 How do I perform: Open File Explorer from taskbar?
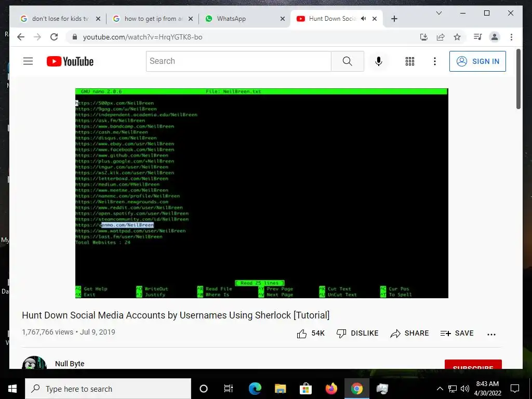pos(280,389)
